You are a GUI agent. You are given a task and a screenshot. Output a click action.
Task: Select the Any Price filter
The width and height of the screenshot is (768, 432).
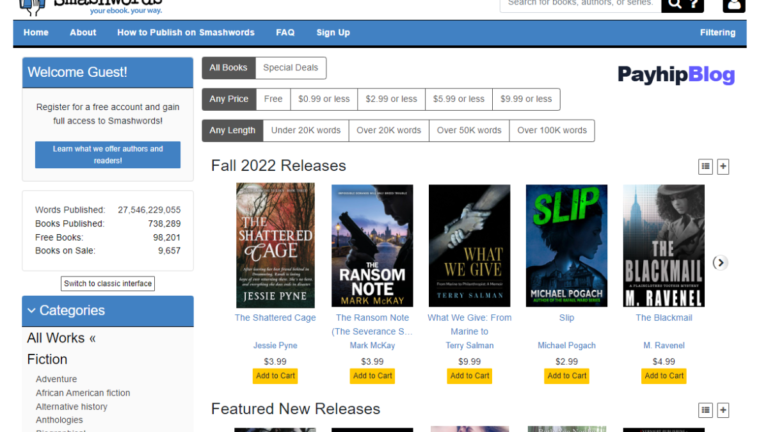click(x=229, y=99)
